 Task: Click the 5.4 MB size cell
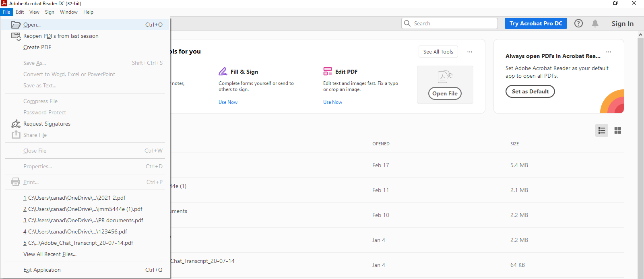pos(519,165)
